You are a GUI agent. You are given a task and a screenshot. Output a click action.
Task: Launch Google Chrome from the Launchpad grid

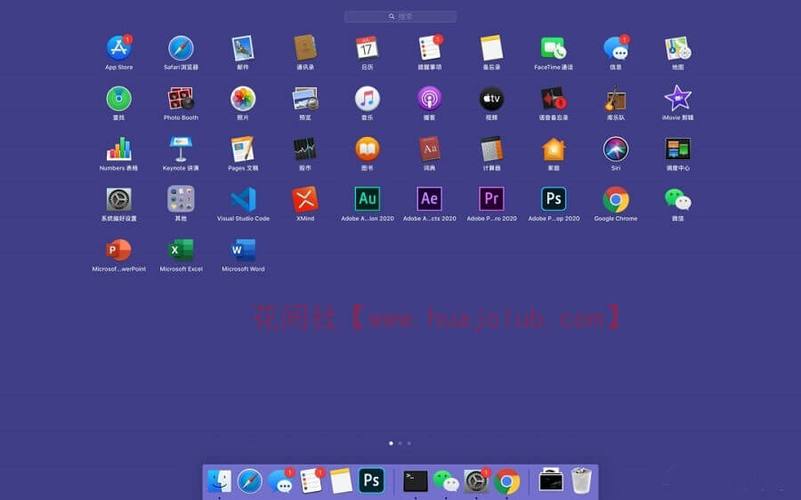click(x=616, y=199)
